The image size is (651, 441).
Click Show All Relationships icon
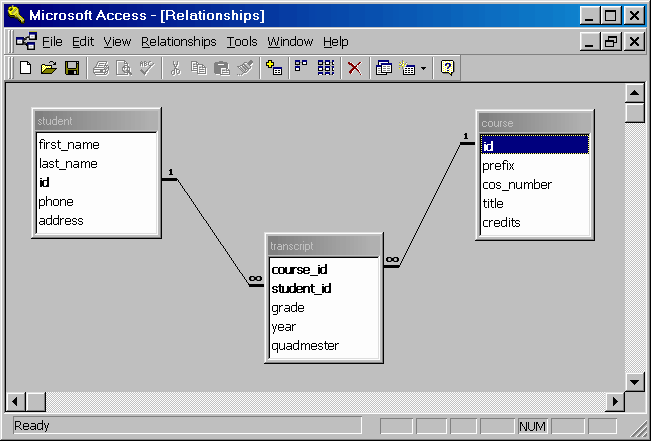pyautogui.click(x=326, y=68)
